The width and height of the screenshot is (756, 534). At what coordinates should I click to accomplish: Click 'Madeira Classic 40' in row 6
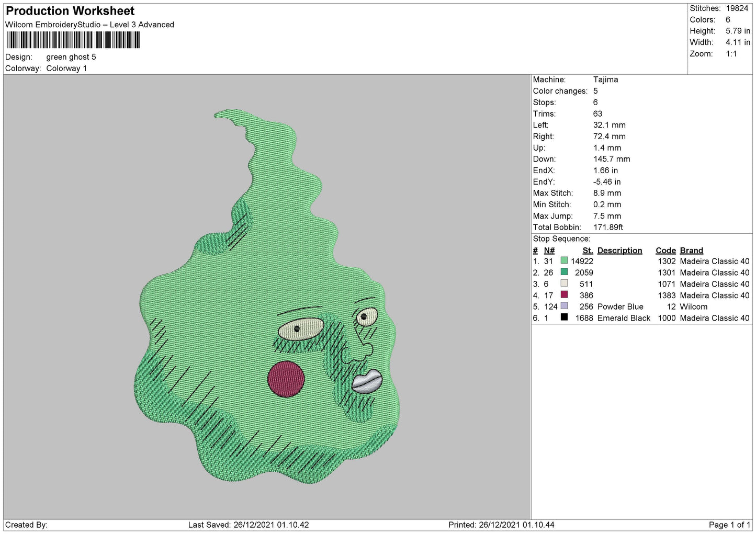tap(715, 319)
